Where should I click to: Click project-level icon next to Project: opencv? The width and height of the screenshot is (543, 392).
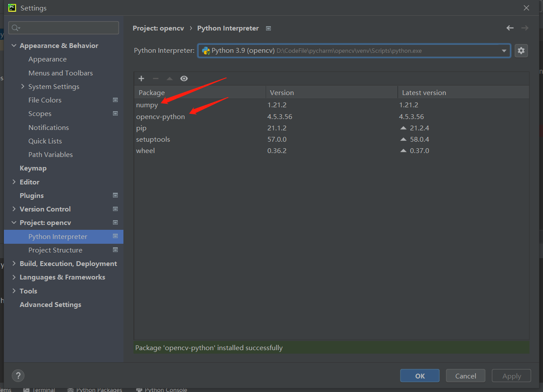click(115, 222)
